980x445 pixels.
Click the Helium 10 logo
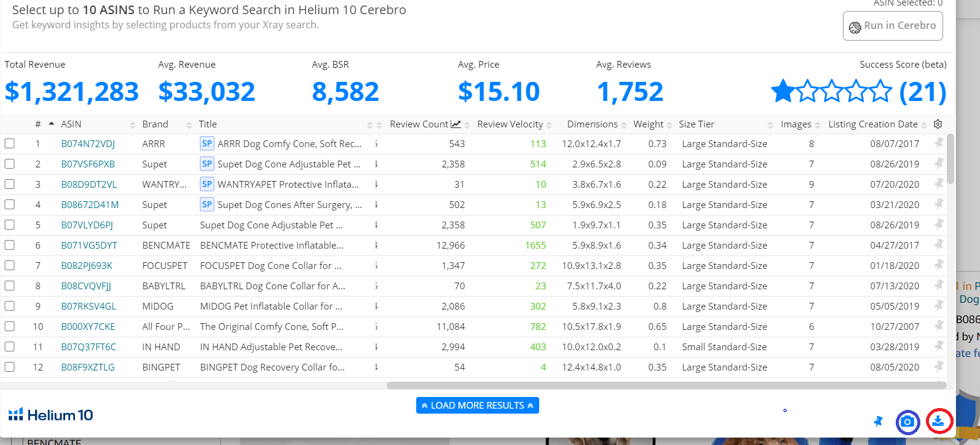click(51, 415)
